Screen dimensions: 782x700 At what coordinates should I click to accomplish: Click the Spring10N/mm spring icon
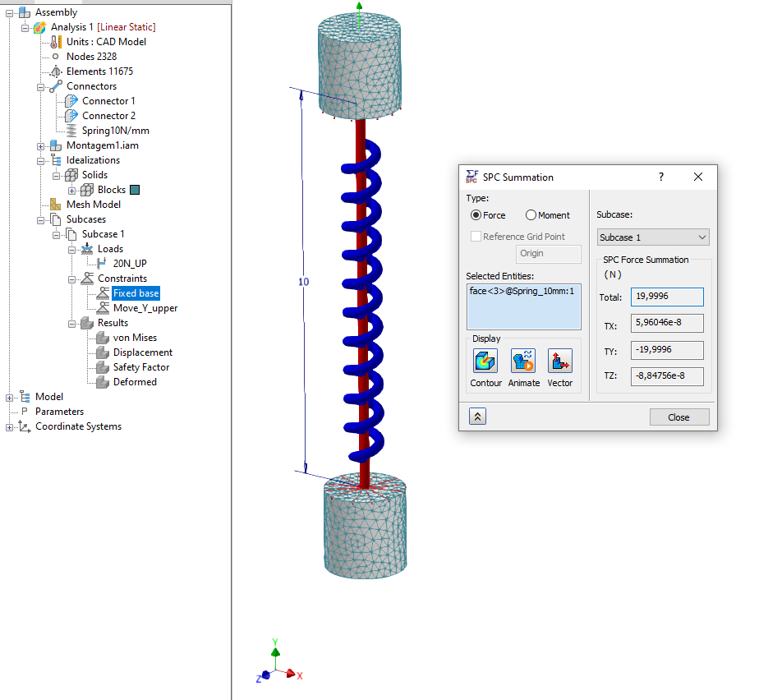click(x=69, y=130)
